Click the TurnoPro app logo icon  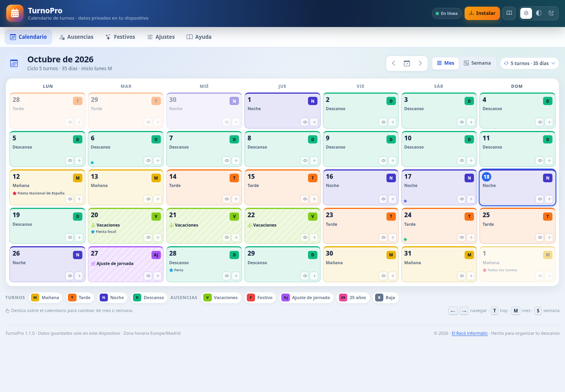[15, 13]
